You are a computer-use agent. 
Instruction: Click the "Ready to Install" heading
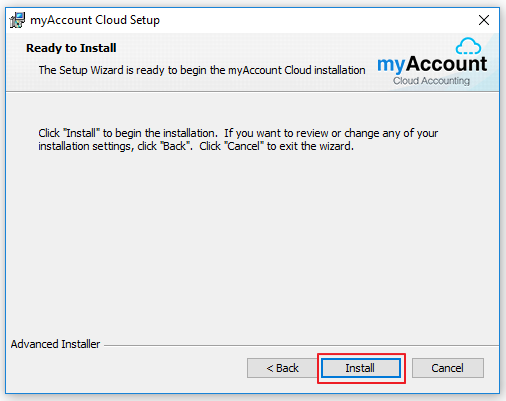click(71, 48)
